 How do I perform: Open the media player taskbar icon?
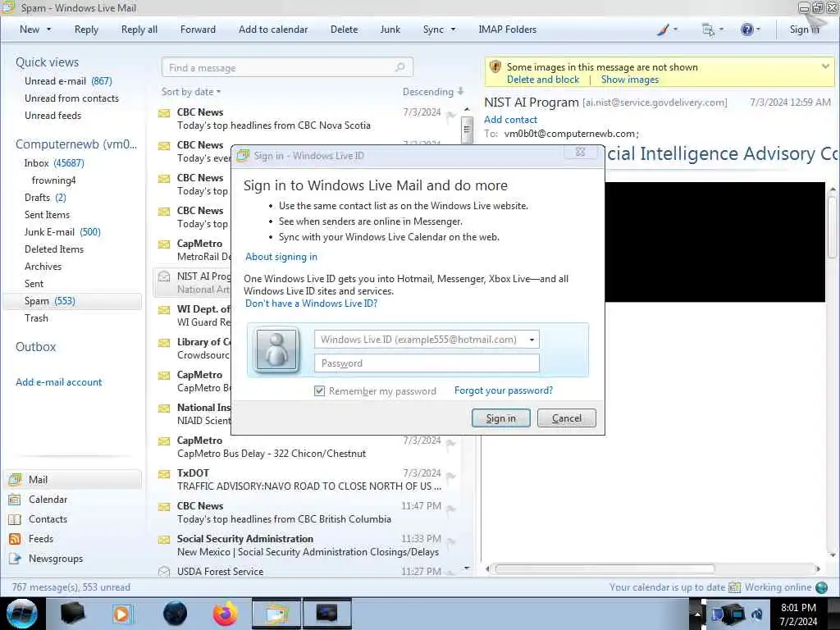click(121, 614)
